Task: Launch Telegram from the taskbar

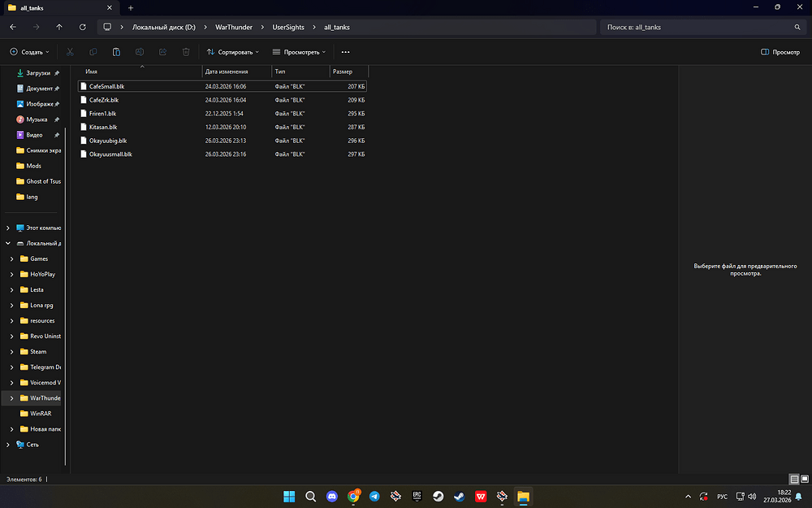Action: [x=374, y=496]
